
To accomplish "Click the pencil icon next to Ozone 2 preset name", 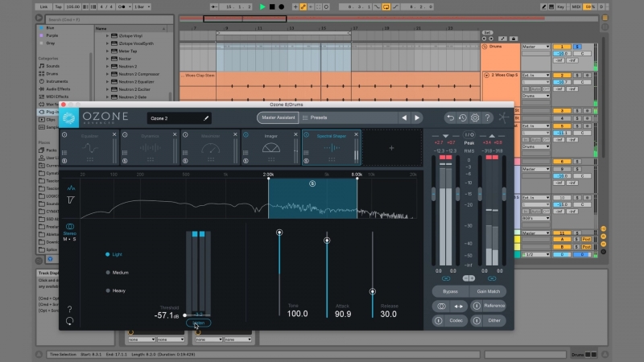I will pyautogui.click(x=206, y=118).
